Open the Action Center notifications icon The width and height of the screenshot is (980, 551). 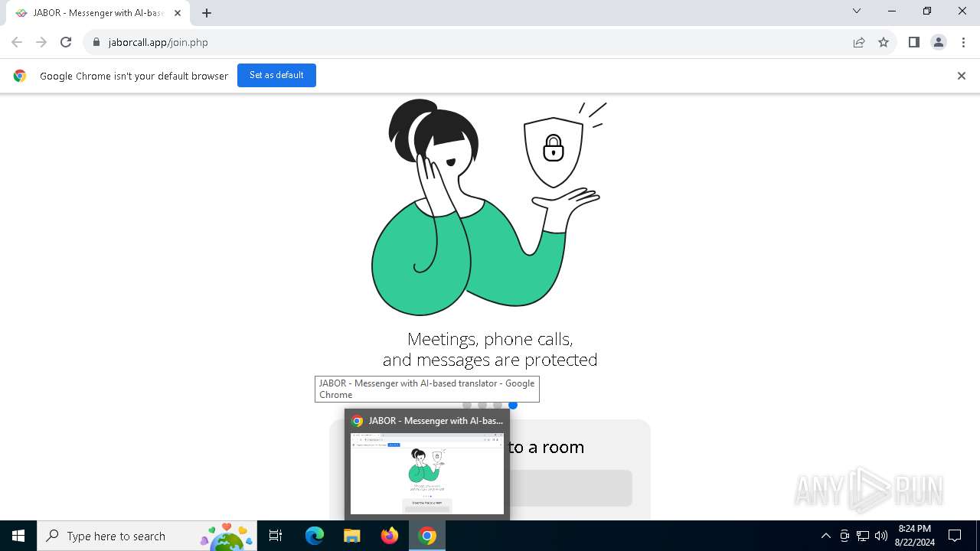coord(955,536)
